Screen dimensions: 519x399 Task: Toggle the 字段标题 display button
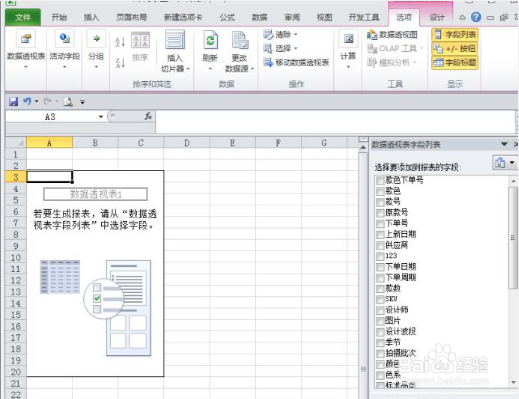point(455,63)
